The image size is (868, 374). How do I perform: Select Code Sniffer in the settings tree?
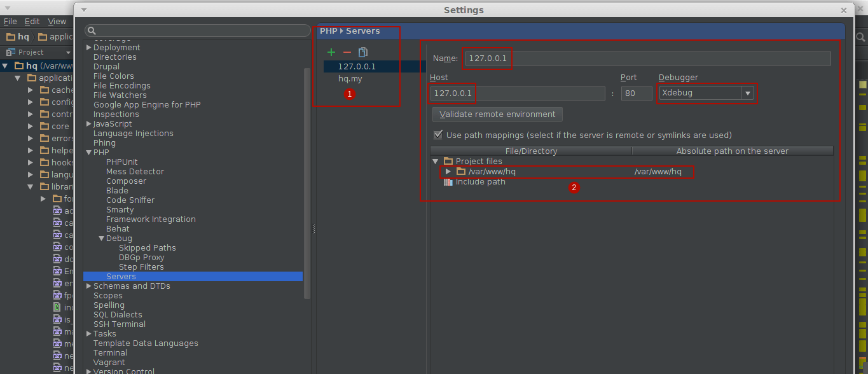[x=130, y=200]
